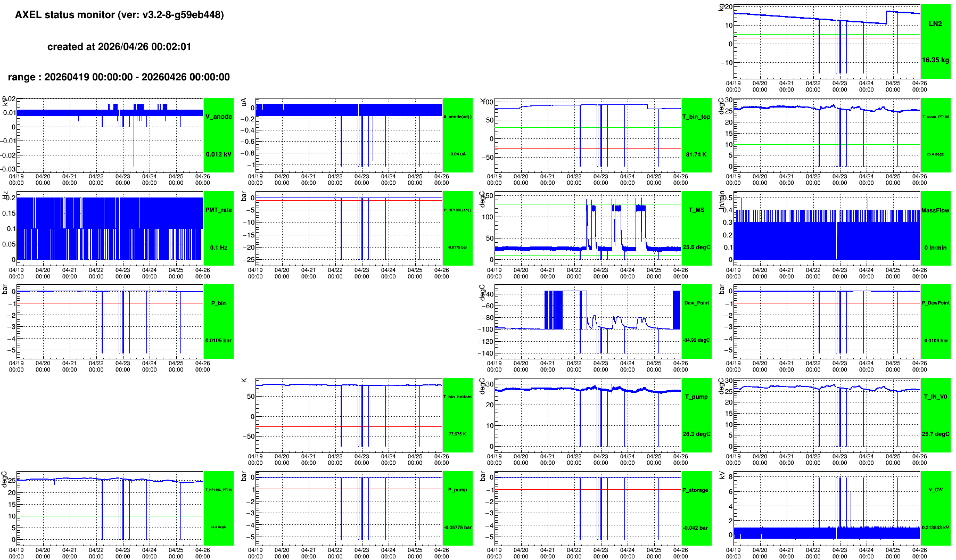
Task: Click the T_bin_bottom temperature plot
Action: [349, 415]
